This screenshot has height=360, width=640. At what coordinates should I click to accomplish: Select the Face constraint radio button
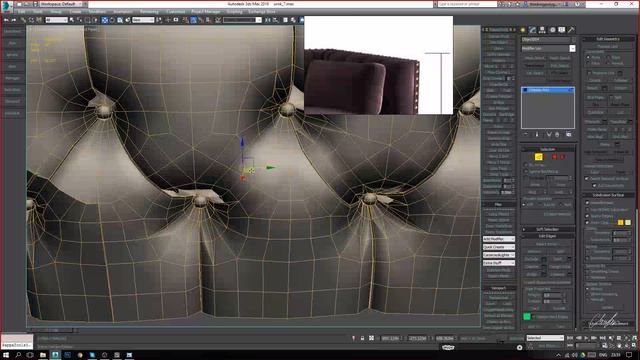click(588, 63)
